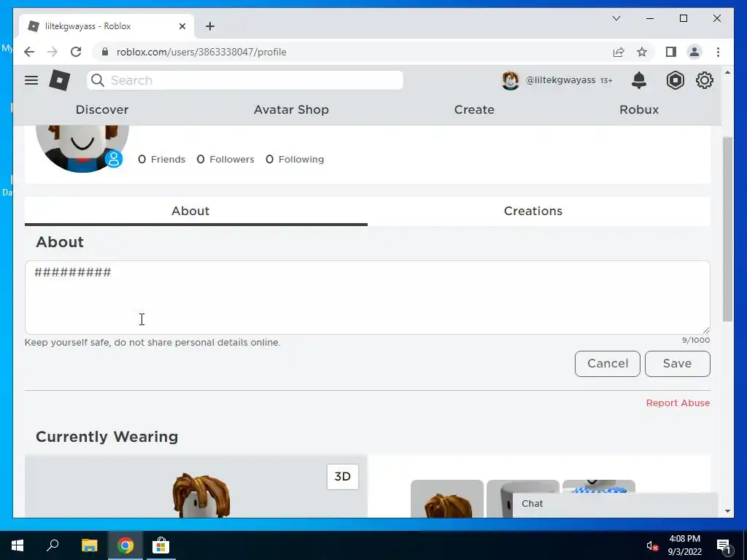
Task: Open the Windows Start menu
Action: (x=18, y=545)
